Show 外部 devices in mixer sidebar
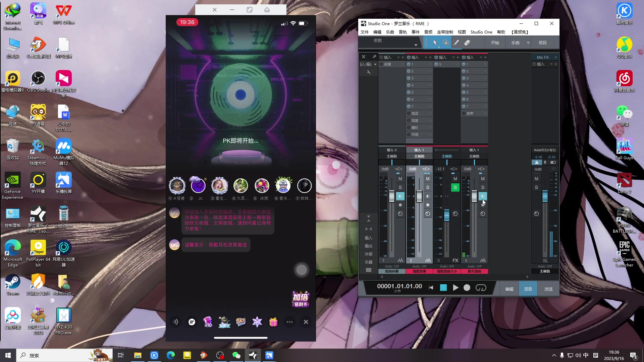The height and width of the screenshot is (362, 644). [x=368, y=254]
